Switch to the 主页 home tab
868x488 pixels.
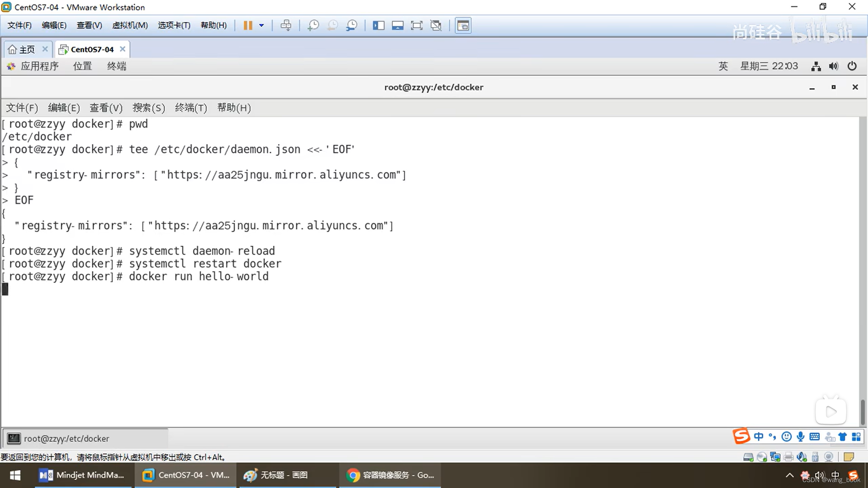click(x=22, y=49)
